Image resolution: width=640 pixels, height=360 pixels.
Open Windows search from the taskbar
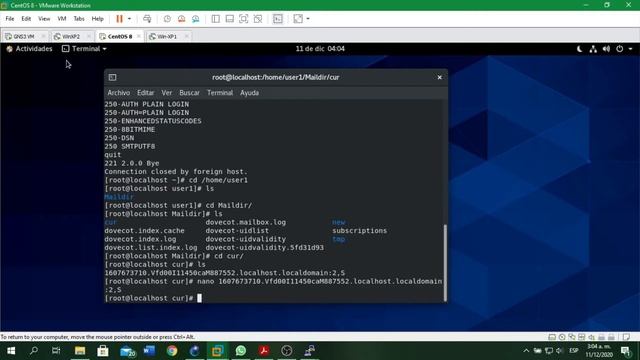click(x=34, y=351)
